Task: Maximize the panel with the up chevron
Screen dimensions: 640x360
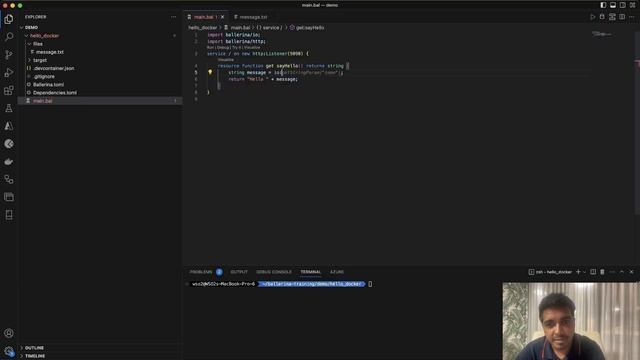Action: tap(622, 272)
